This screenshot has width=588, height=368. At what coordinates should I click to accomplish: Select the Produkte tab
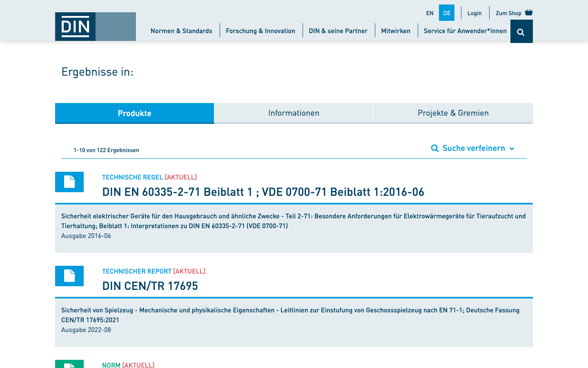point(135,113)
